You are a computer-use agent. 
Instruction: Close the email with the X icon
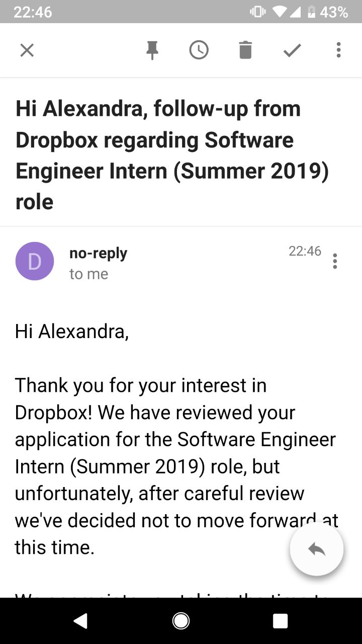pyautogui.click(x=27, y=50)
